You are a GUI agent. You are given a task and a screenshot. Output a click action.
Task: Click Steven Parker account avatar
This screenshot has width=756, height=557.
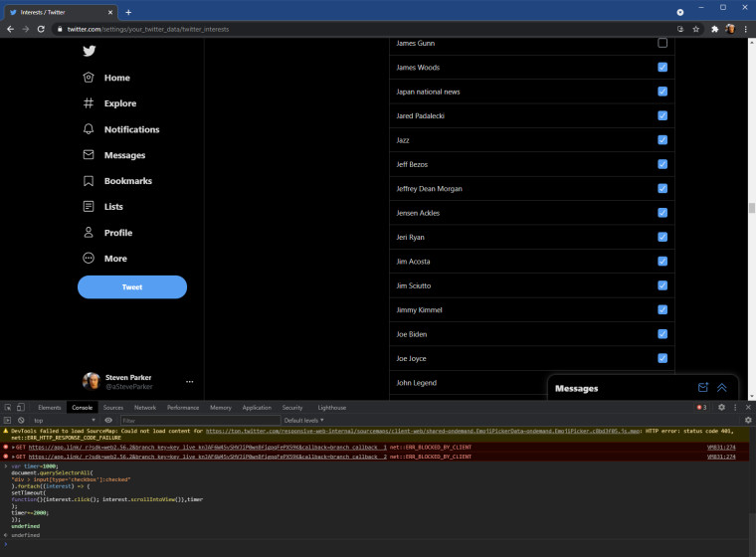coord(92,381)
